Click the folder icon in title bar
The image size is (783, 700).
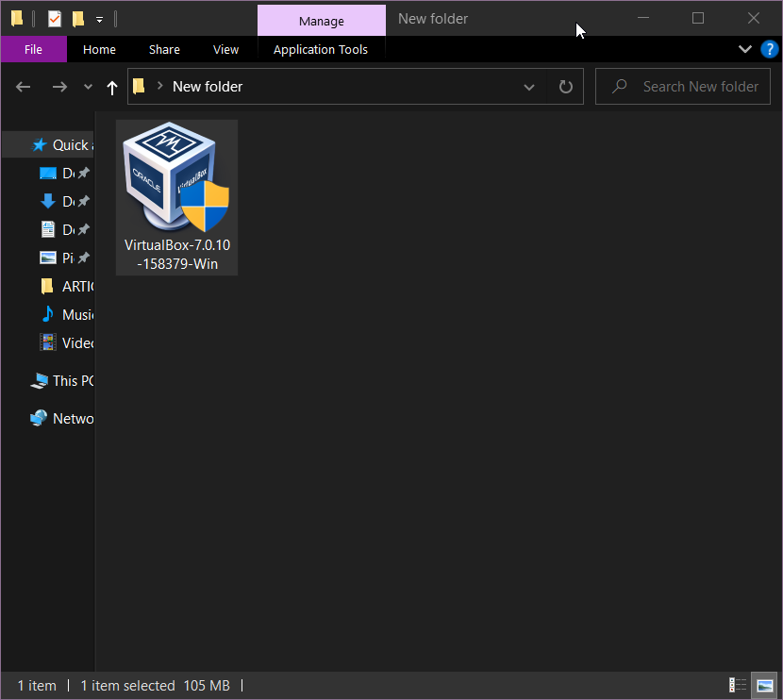click(x=17, y=19)
